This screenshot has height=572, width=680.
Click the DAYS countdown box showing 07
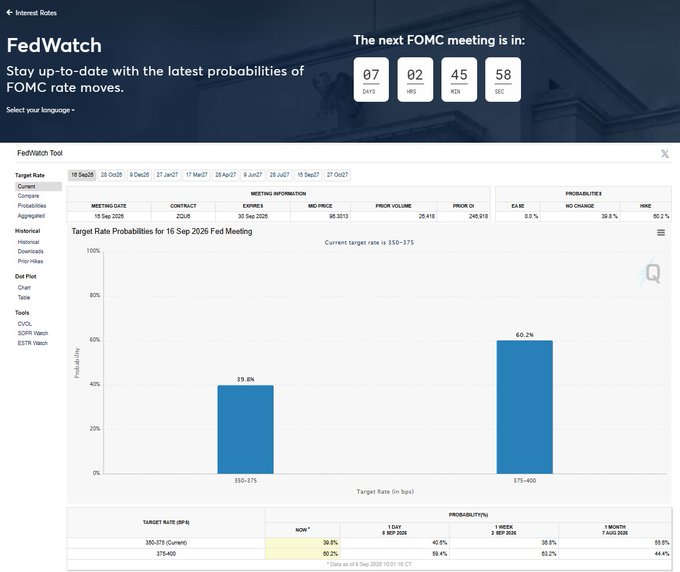click(x=371, y=80)
